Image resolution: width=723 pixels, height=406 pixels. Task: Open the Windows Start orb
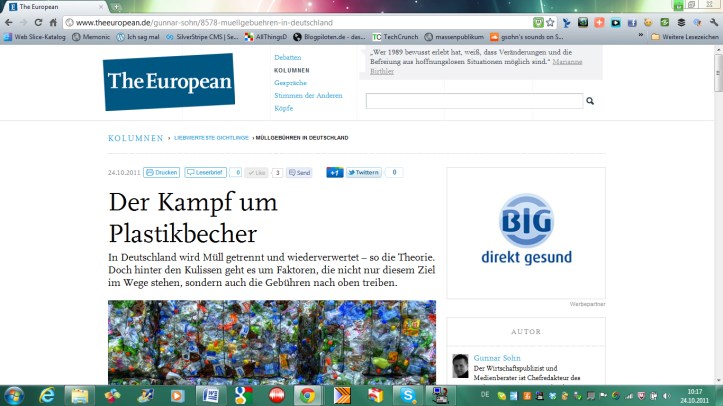pos(14,395)
